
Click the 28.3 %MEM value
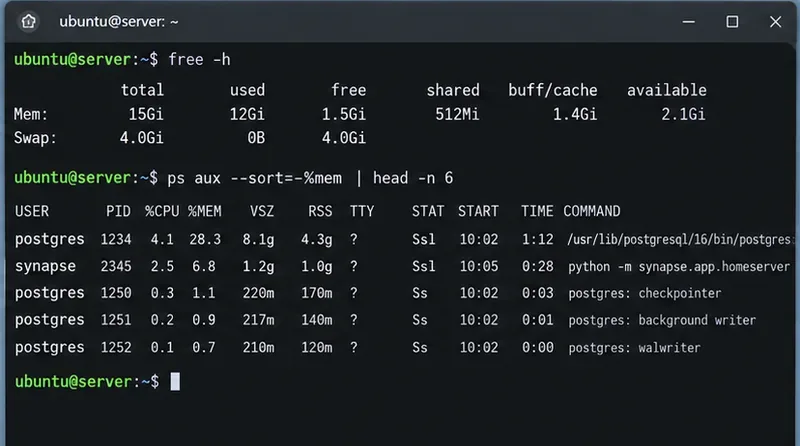[205, 239]
